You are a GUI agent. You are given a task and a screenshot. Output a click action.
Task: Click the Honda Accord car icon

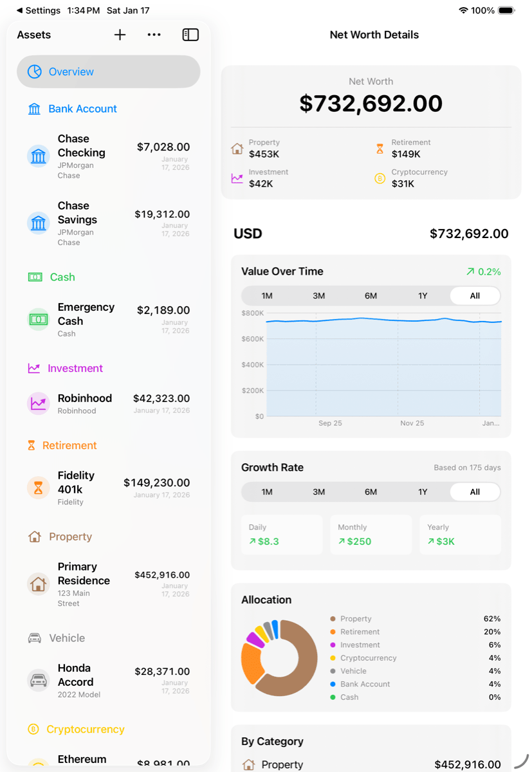39,681
